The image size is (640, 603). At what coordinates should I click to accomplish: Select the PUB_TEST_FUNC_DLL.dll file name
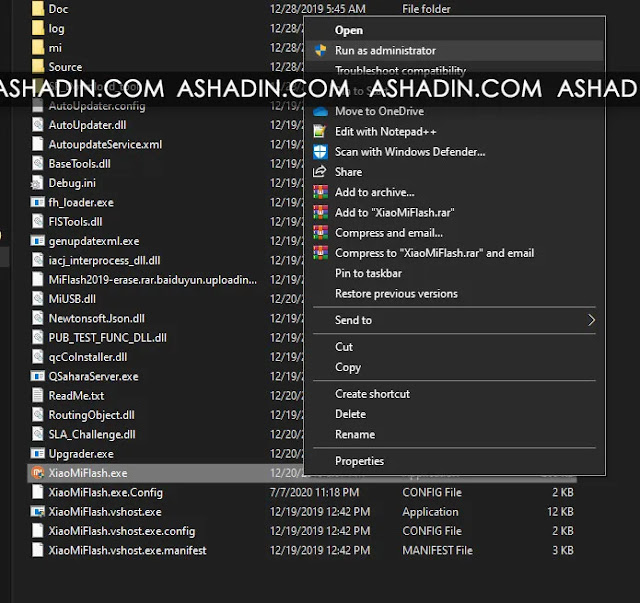[x=107, y=338]
